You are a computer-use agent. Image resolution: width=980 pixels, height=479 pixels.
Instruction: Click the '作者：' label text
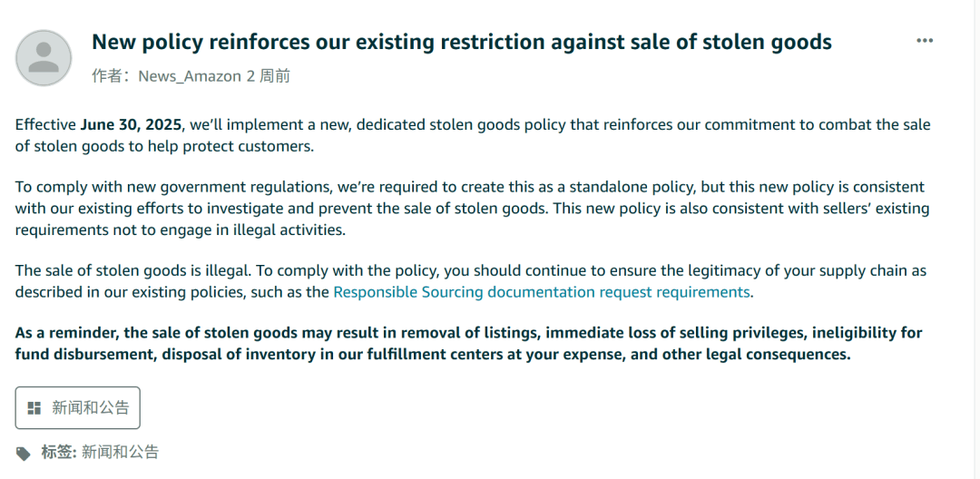click(113, 76)
